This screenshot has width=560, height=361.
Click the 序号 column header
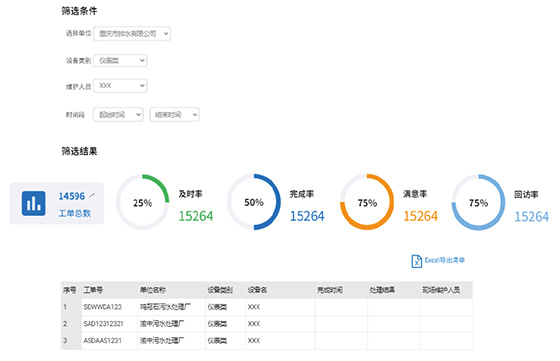tap(70, 290)
